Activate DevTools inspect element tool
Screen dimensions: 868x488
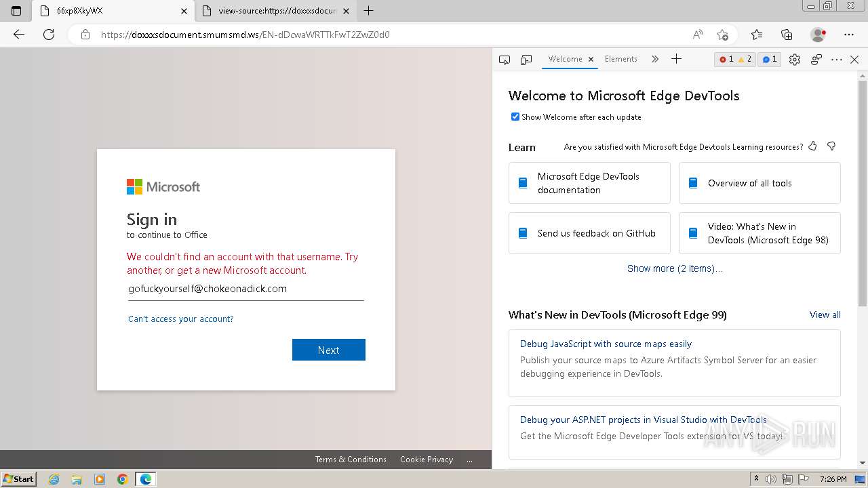[505, 60]
